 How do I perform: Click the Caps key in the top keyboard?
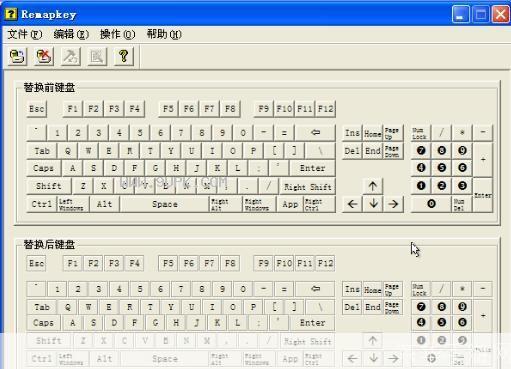(x=43, y=168)
